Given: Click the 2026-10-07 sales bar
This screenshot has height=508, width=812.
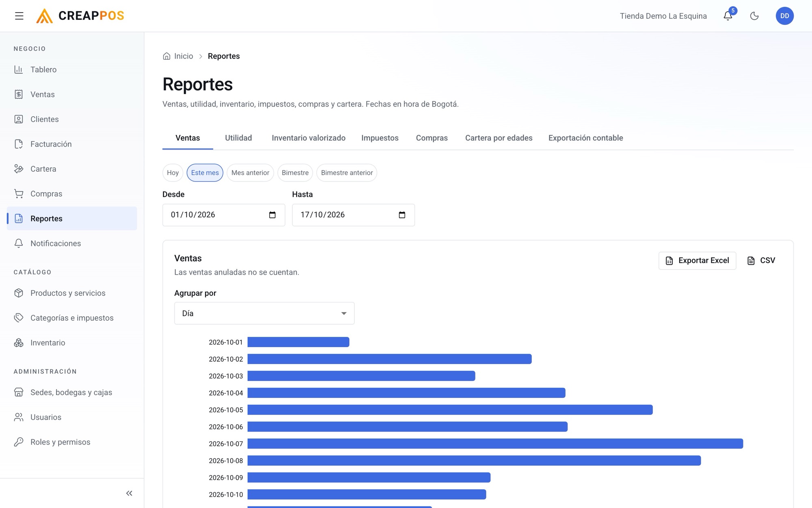Looking at the screenshot, I should click(495, 443).
